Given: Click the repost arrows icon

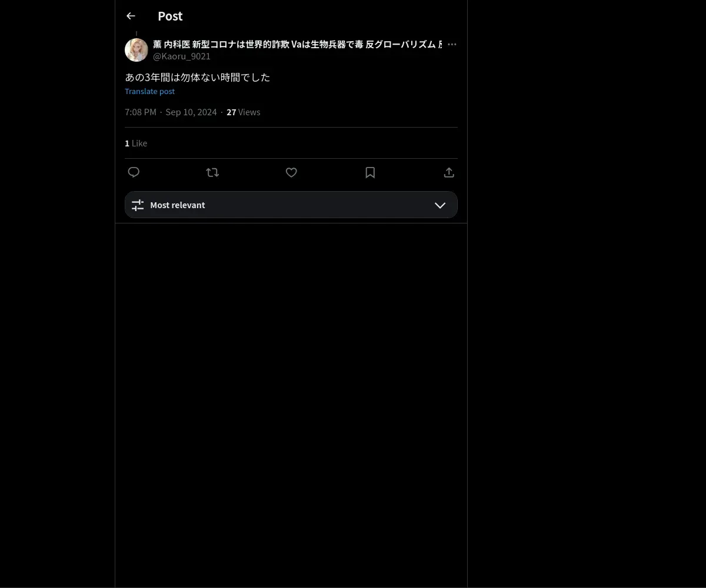Looking at the screenshot, I should pos(212,172).
